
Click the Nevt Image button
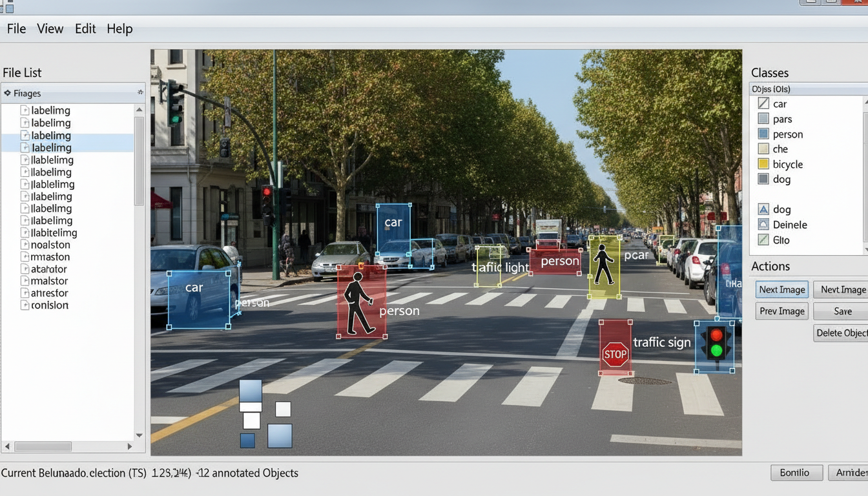[x=841, y=289]
